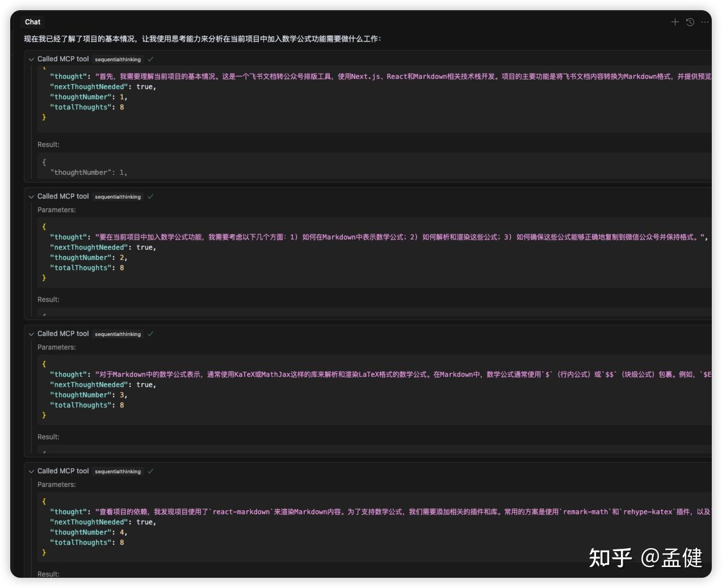Toggle visibility of thought 1 parameters block
The height and width of the screenshot is (588, 722).
(31, 59)
